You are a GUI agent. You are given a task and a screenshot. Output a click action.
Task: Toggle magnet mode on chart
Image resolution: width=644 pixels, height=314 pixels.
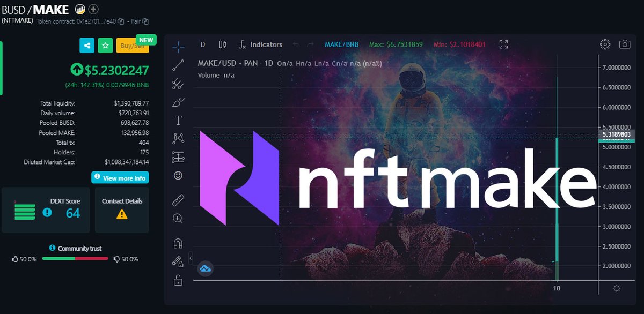tap(178, 244)
